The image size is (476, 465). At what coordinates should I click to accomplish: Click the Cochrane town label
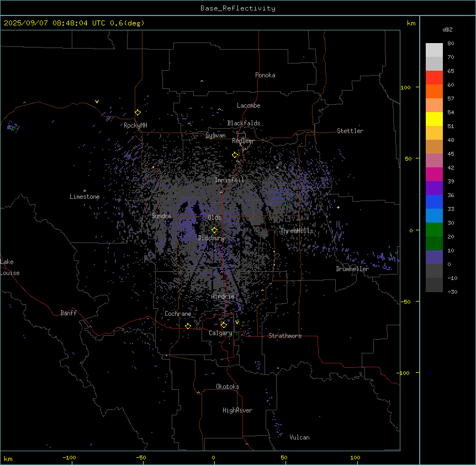[x=178, y=314]
